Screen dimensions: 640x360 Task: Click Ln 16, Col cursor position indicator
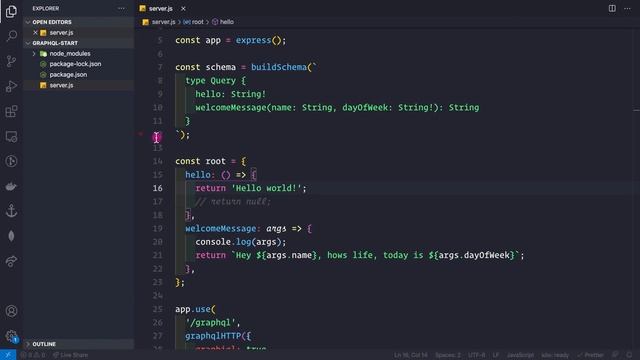(x=411, y=355)
